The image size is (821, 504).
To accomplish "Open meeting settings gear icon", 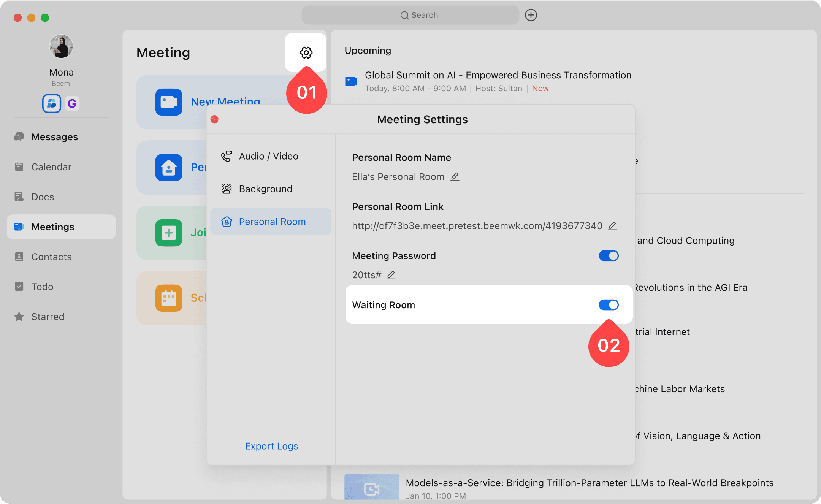I will pos(306,52).
